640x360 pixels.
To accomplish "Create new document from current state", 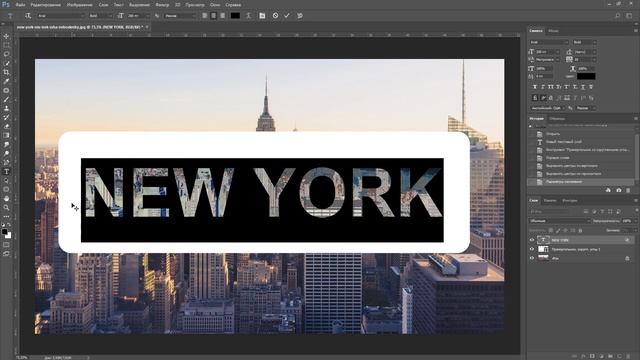I will point(608,190).
